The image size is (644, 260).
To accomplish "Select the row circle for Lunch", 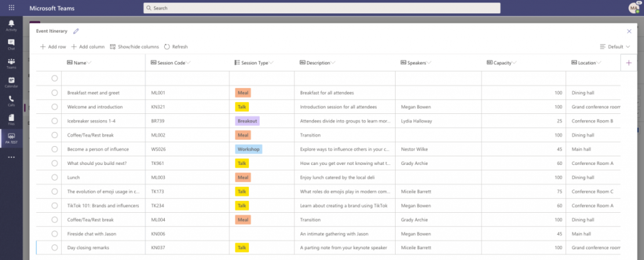I will pyautogui.click(x=55, y=178).
